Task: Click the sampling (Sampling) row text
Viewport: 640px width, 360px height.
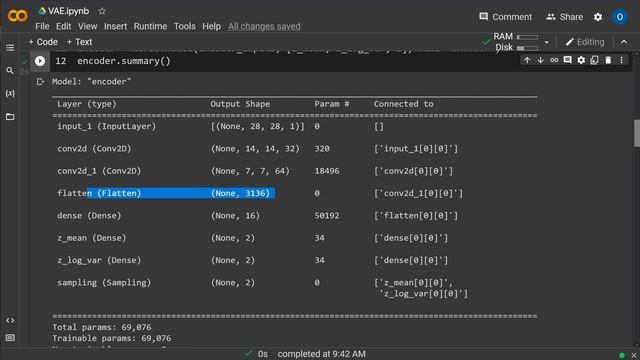Action: point(104,282)
